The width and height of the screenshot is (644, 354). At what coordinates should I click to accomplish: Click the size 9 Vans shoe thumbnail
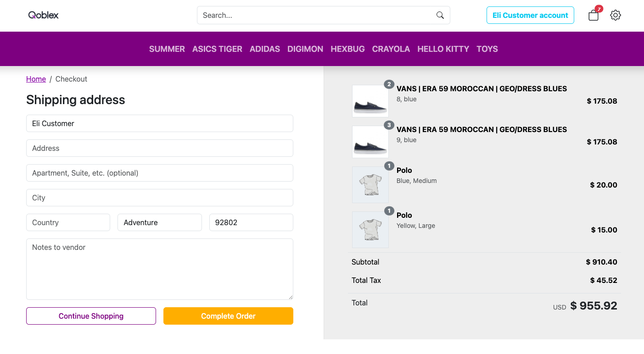pyautogui.click(x=370, y=142)
